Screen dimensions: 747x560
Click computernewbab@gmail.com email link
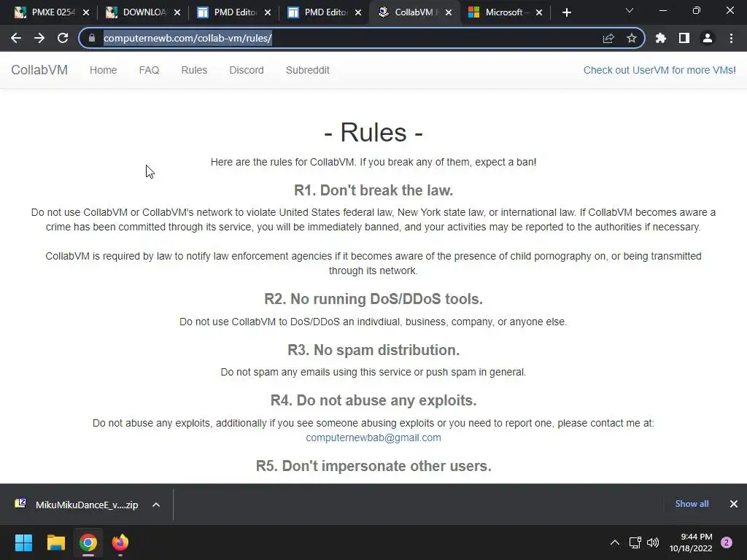click(x=373, y=437)
